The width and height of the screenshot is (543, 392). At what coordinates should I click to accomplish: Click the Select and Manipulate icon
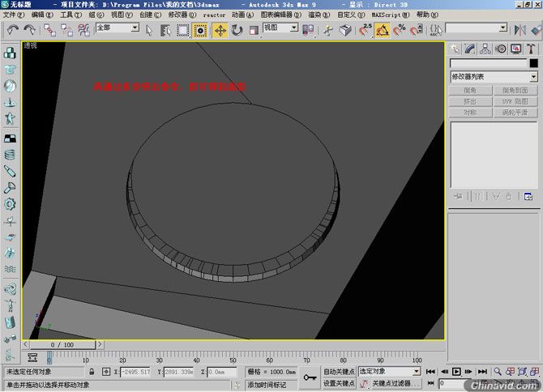tap(328, 31)
